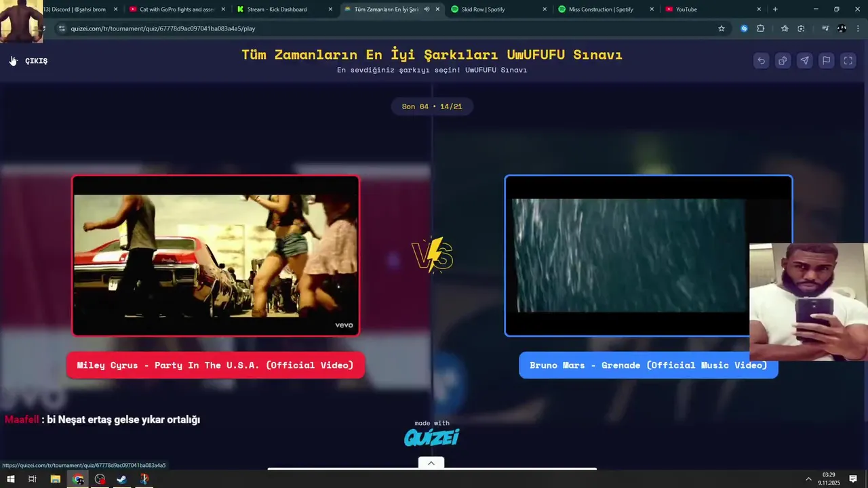Close the Cat with GoPro tab
The image size is (868, 488).
pos(223,9)
